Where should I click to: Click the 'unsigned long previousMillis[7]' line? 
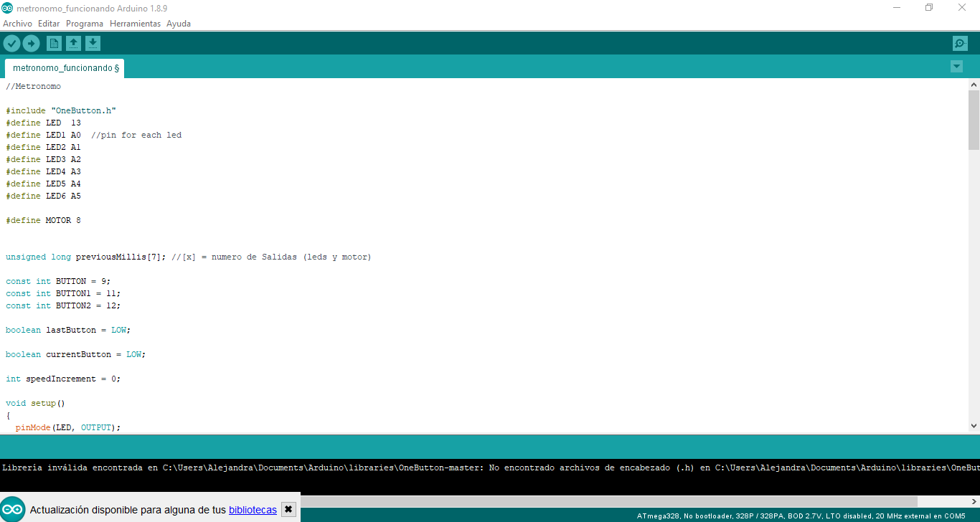189,257
